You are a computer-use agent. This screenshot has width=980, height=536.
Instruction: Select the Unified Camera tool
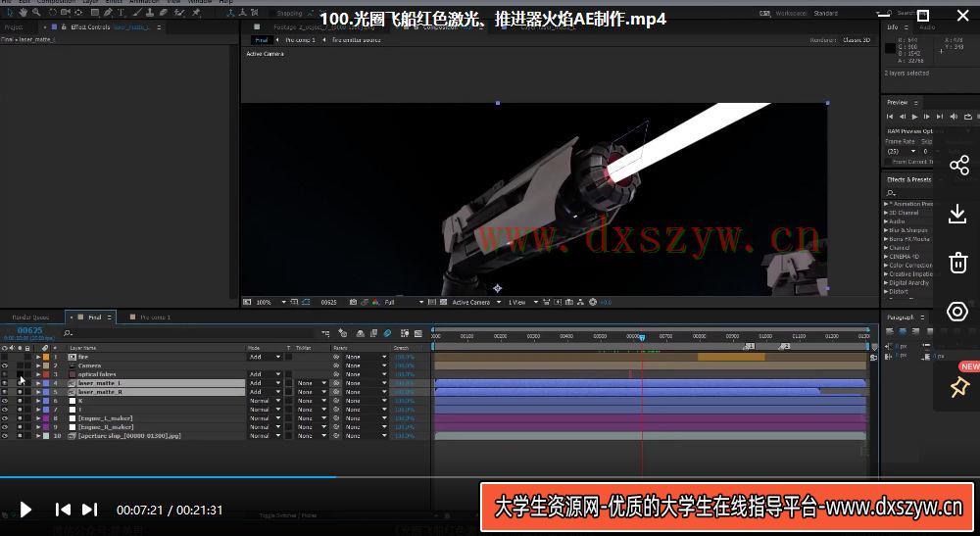[x=65, y=12]
